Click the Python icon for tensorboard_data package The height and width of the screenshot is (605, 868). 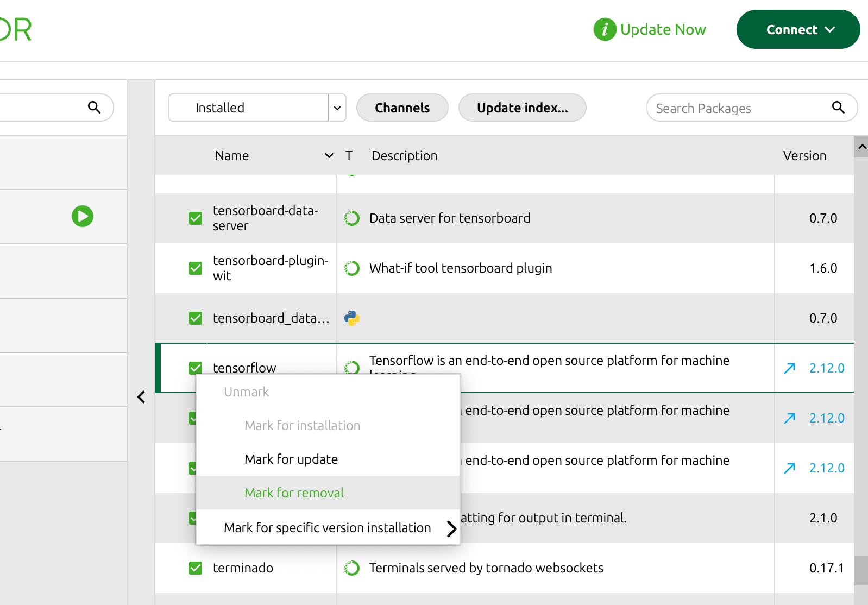click(352, 318)
